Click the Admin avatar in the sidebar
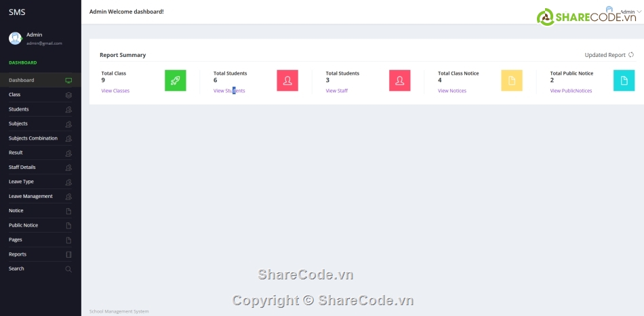 15,38
